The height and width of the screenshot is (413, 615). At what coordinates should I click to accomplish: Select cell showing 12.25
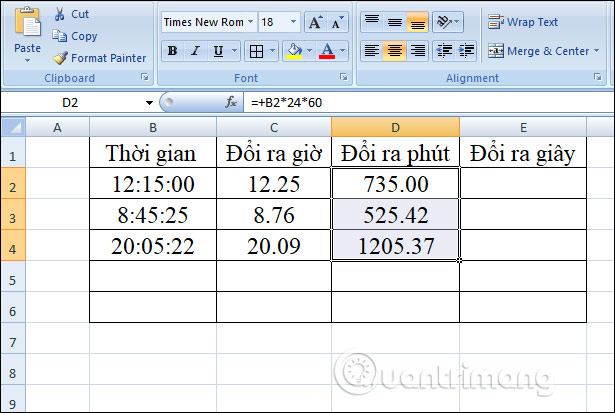(274, 184)
